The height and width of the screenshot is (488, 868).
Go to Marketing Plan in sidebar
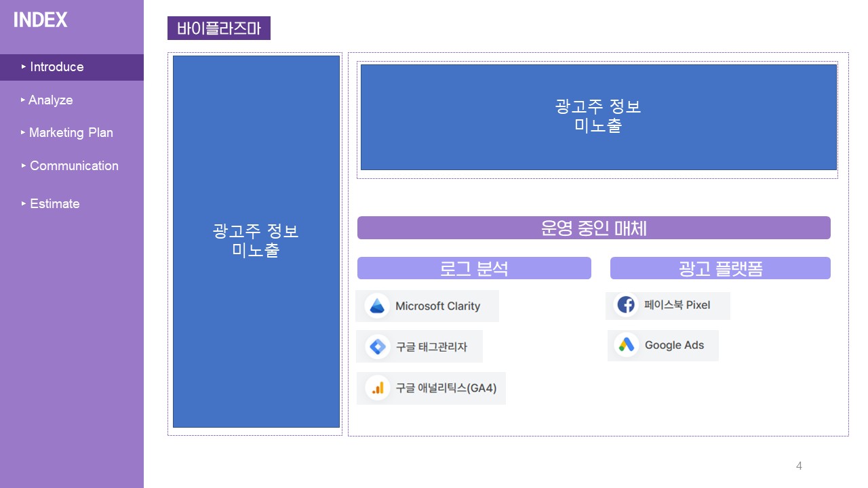tap(71, 133)
